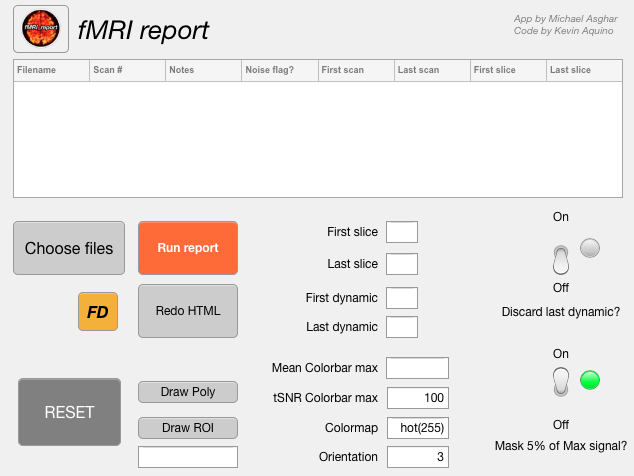Click Draw Poly button
Screen dimensions: 634x476
click(x=188, y=392)
